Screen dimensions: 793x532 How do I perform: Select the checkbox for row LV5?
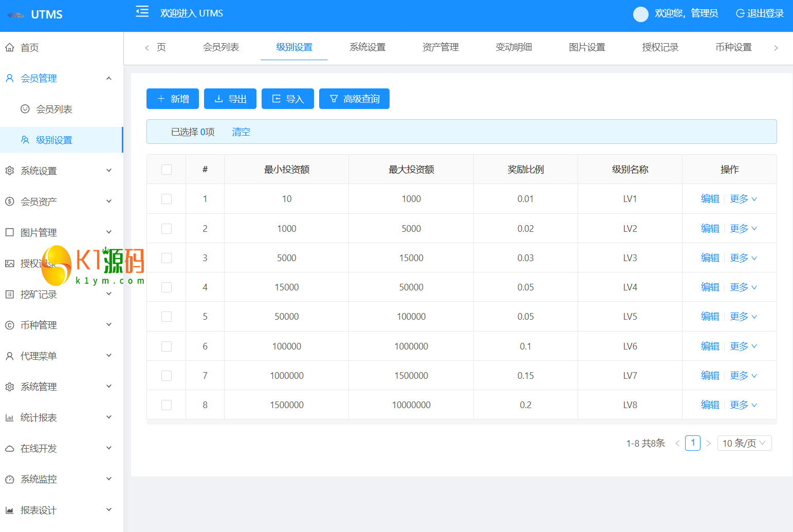[167, 317]
